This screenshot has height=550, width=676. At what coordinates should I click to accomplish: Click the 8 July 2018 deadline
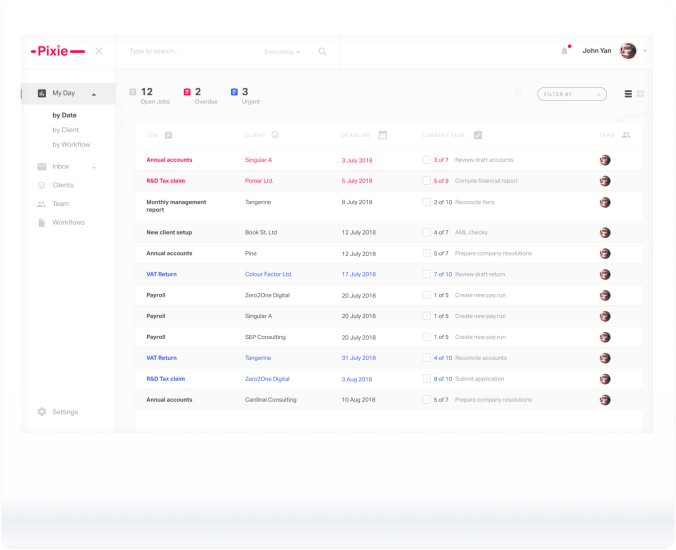pyautogui.click(x=357, y=202)
